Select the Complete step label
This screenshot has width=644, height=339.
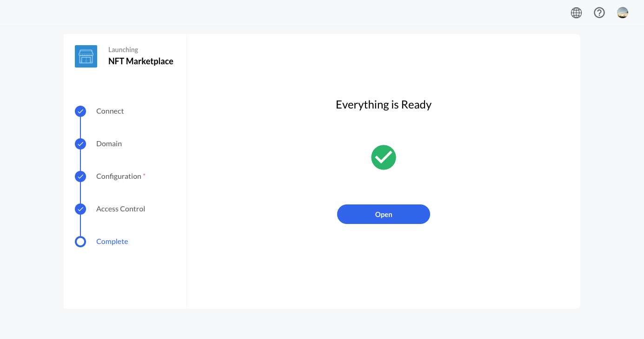112,242
